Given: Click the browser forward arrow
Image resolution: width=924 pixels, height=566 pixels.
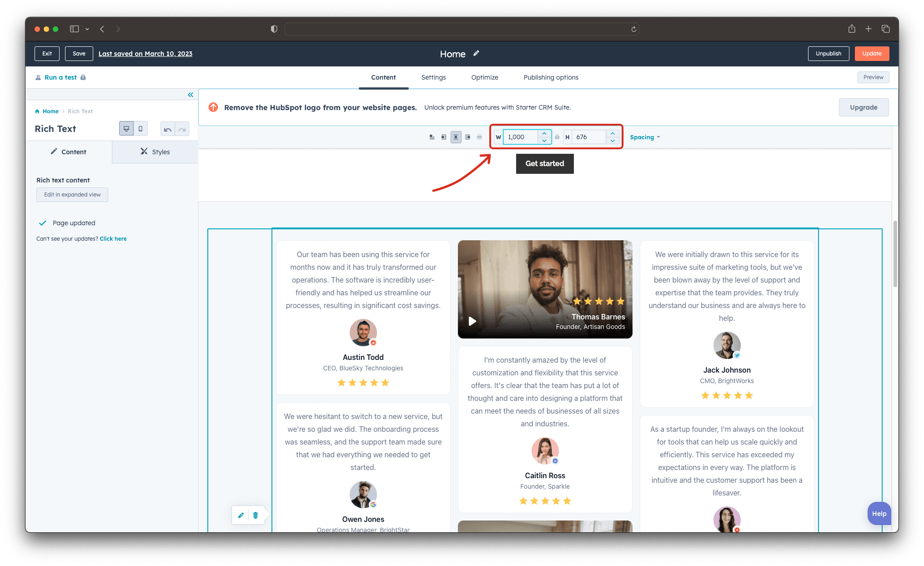Looking at the screenshot, I should tap(118, 29).
